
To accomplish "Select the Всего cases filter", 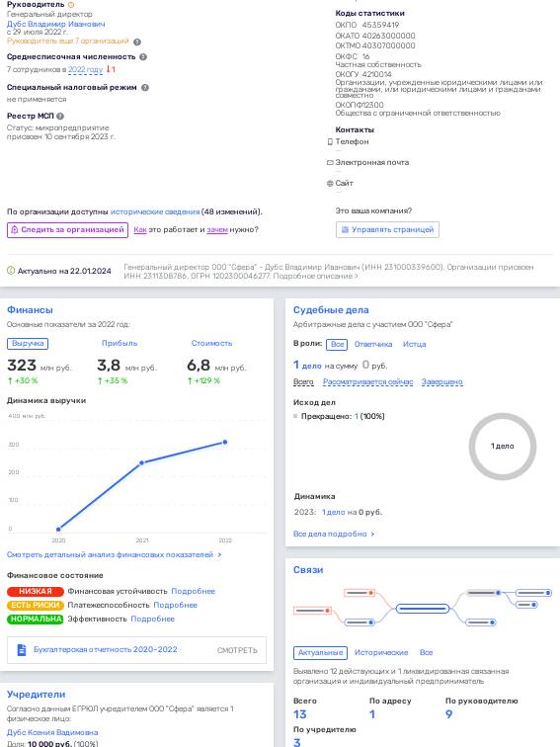I will click(x=303, y=382).
